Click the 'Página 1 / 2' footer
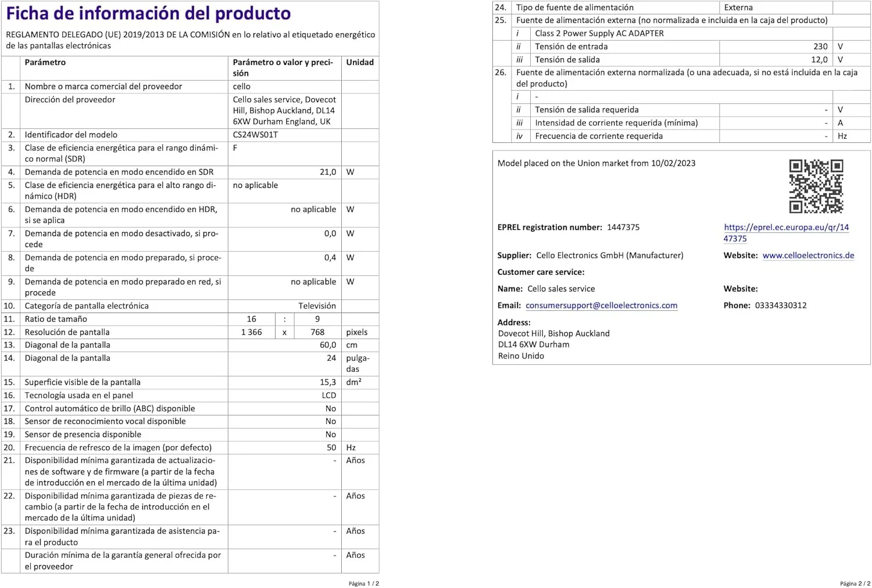 coord(364,583)
